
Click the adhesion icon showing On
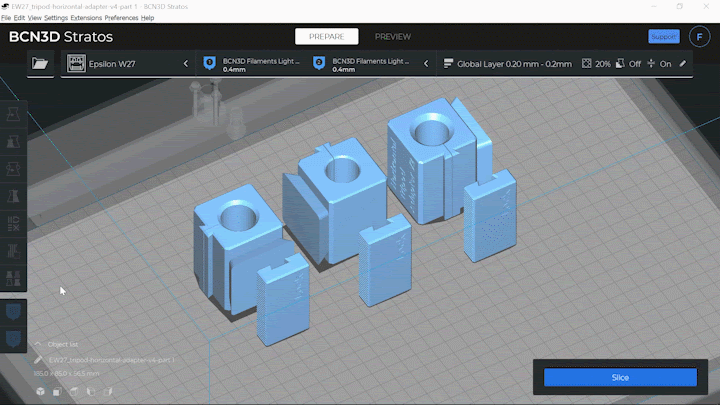(651, 63)
